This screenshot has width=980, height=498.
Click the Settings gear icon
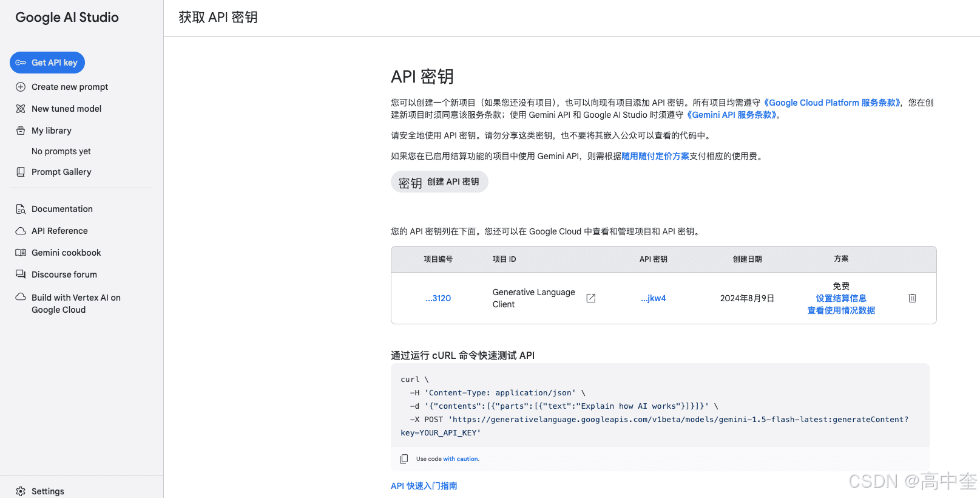(x=21, y=491)
